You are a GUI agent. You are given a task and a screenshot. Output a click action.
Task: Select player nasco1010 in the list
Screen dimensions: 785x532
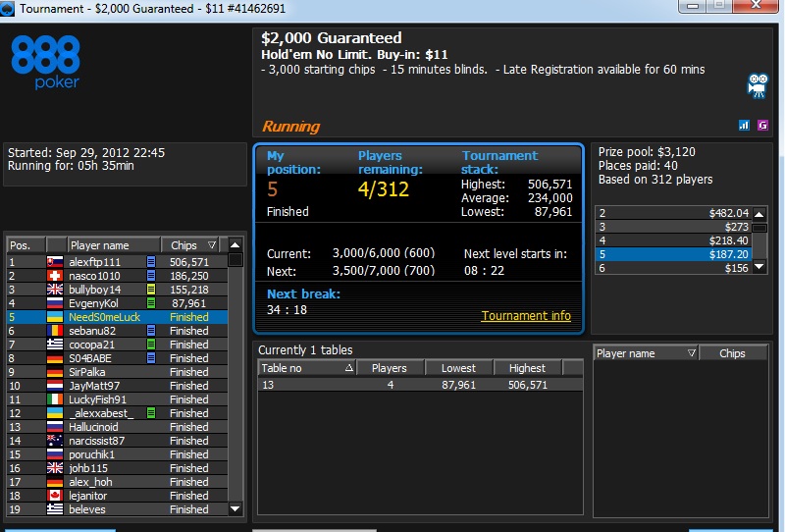pyautogui.click(x=117, y=276)
